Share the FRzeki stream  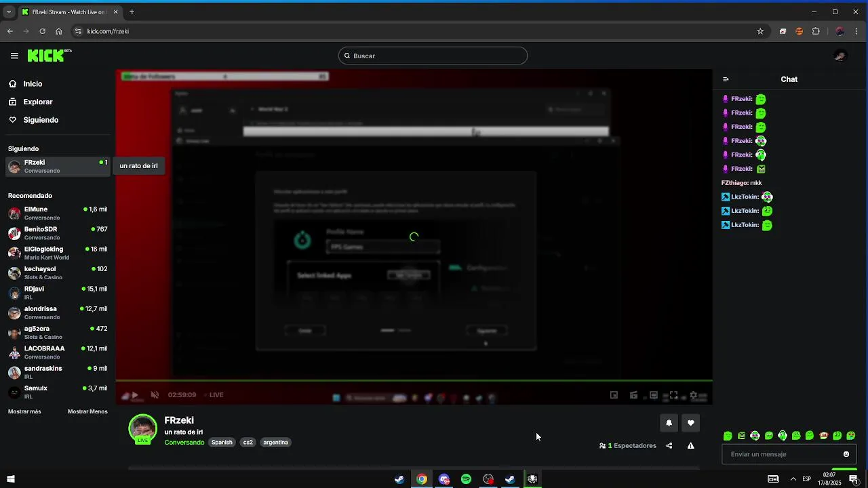(669, 445)
